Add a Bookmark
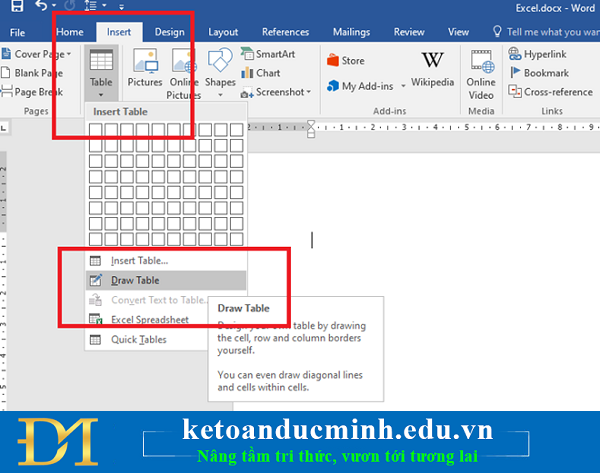The image size is (600, 473). (539, 73)
